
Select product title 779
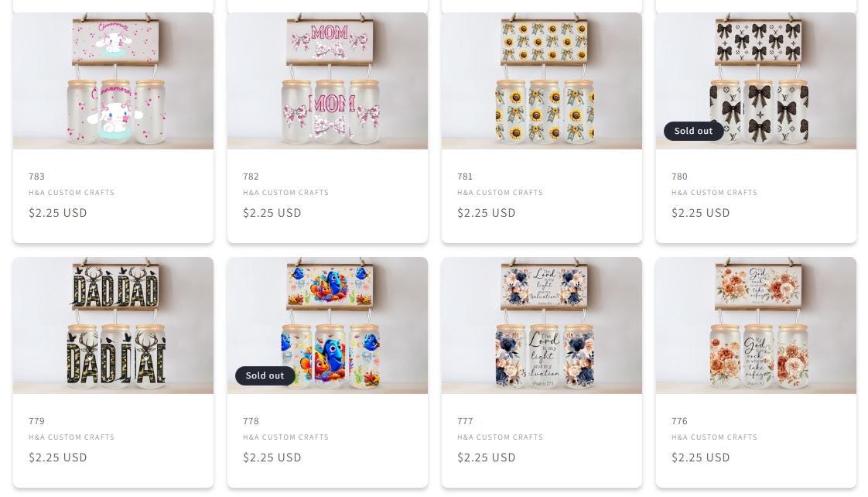(x=36, y=421)
